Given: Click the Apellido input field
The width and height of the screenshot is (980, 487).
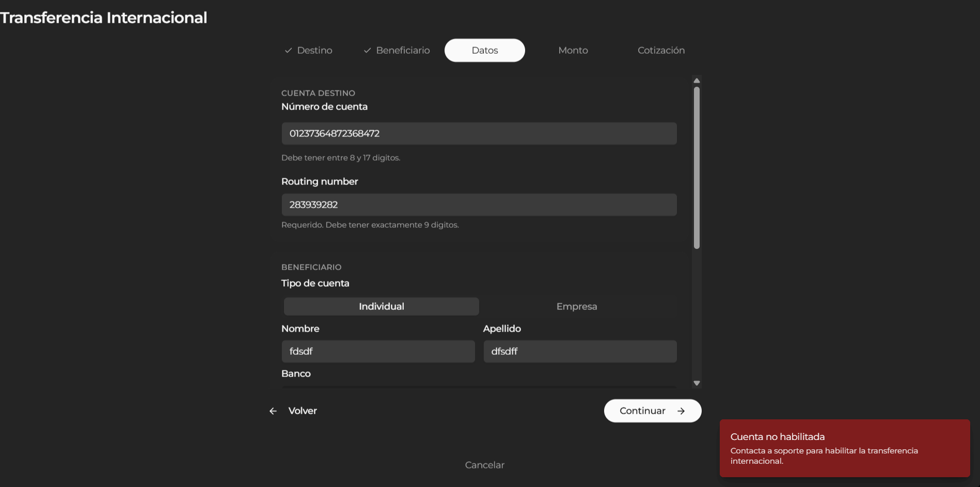Looking at the screenshot, I should click(x=580, y=351).
